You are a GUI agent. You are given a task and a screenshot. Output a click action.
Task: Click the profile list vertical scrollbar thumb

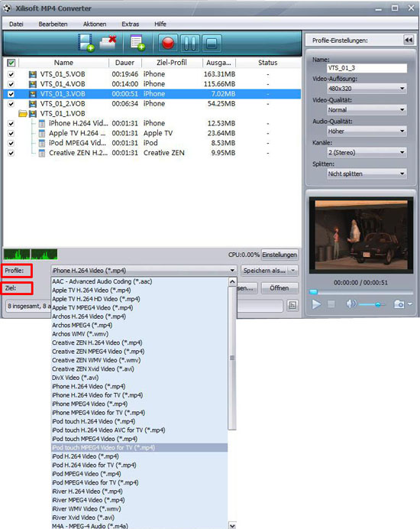[x=232, y=358]
